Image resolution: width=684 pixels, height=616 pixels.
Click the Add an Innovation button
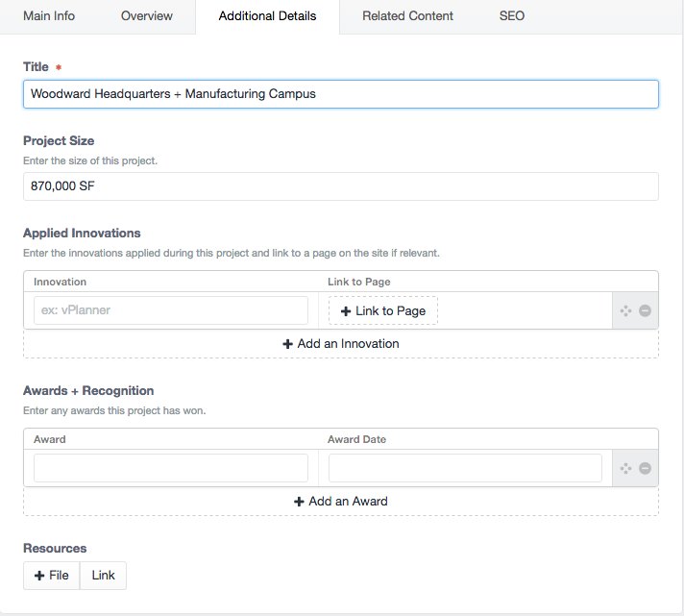tap(341, 344)
